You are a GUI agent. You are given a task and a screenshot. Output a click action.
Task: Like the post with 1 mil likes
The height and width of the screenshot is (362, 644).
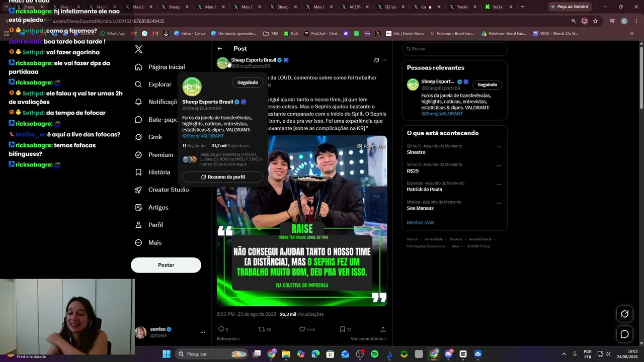pyautogui.click(x=307, y=329)
